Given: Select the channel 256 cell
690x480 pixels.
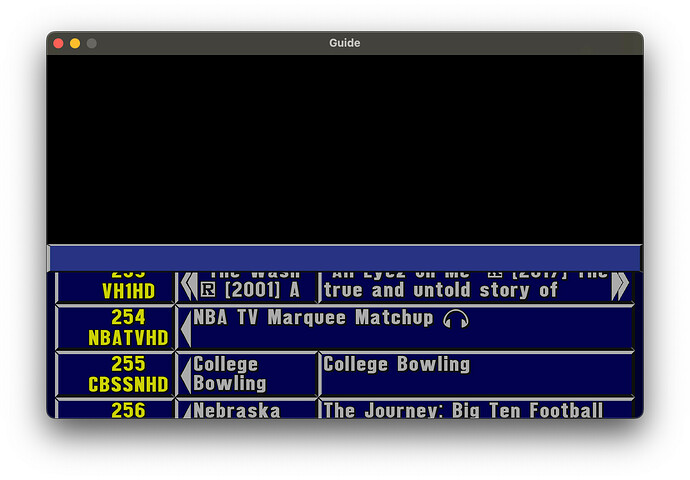Looking at the screenshot, I should pos(115,409).
